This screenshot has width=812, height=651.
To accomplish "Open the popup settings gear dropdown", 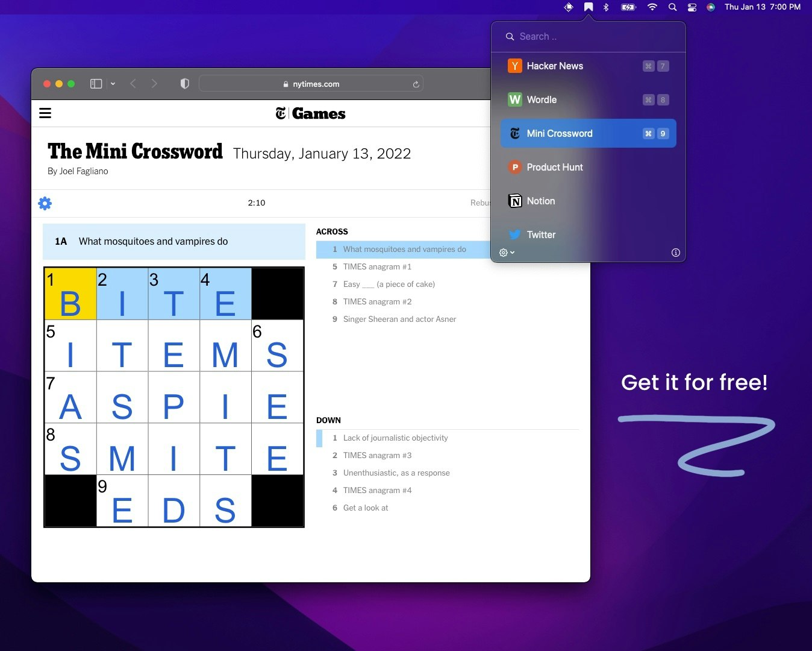I will coord(507,253).
